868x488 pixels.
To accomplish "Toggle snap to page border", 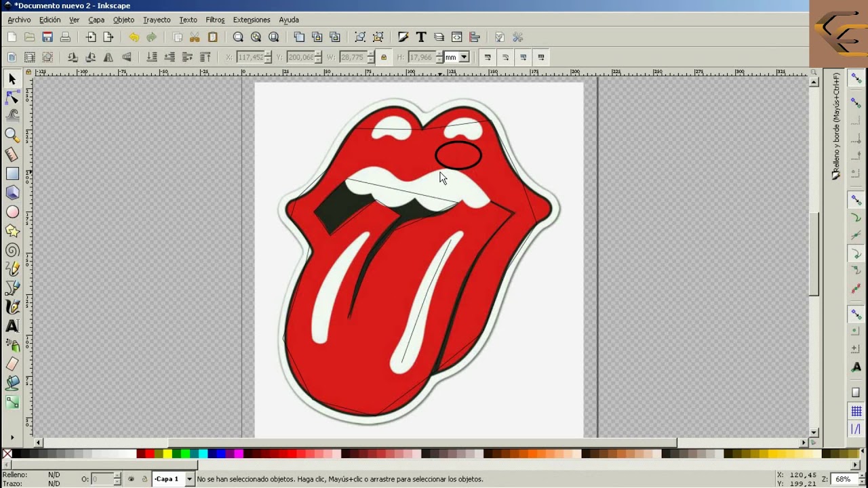I will pyautogui.click(x=856, y=393).
